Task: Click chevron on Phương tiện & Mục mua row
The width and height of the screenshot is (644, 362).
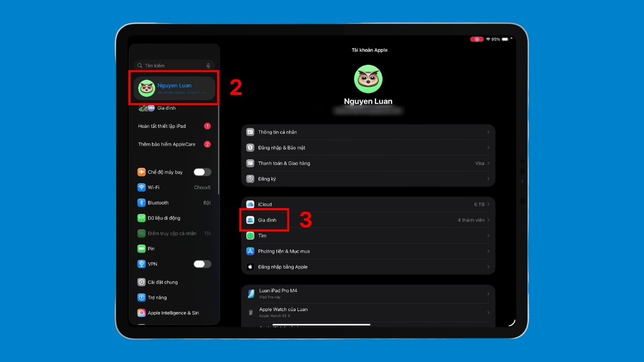Action: (x=488, y=251)
